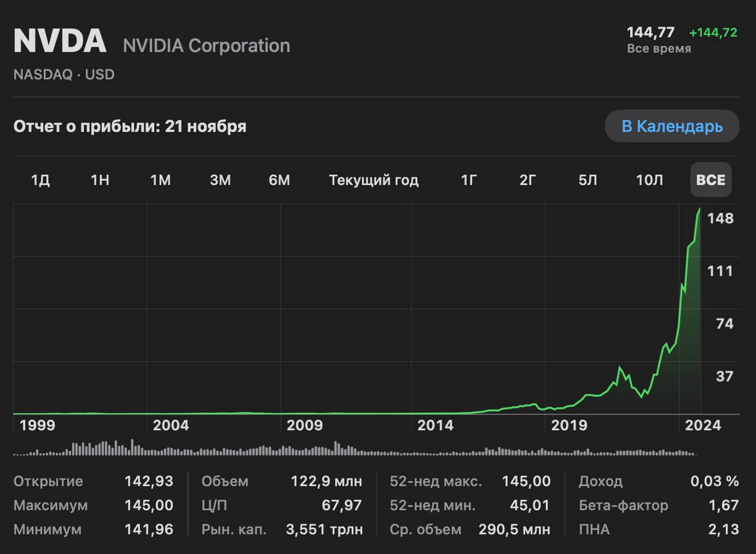Click the Бета-фактор value 1,67
756x554 pixels.
(x=724, y=505)
